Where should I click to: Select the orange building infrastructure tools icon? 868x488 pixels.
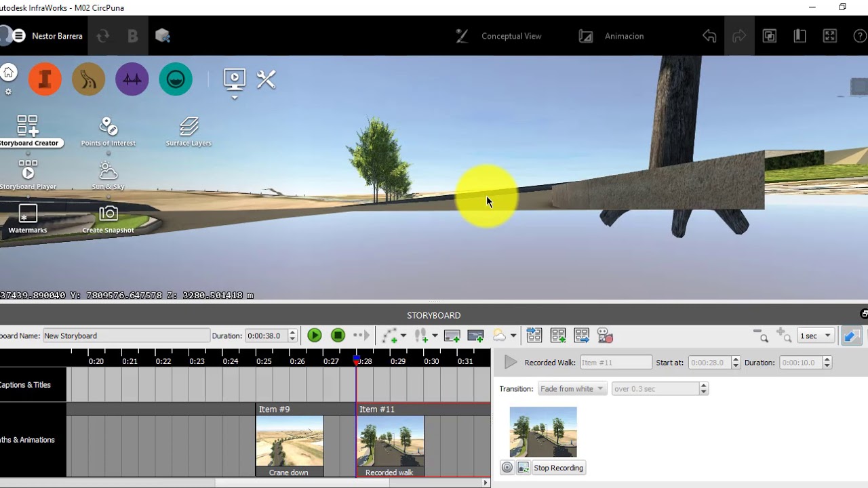click(45, 79)
